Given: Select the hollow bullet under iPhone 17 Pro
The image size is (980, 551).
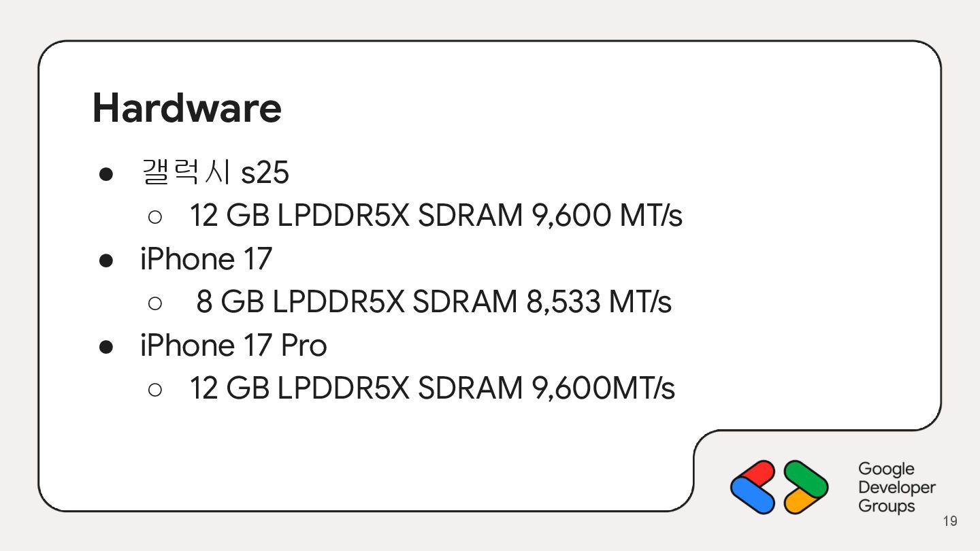Looking at the screenshot, I should click(154, 390).
